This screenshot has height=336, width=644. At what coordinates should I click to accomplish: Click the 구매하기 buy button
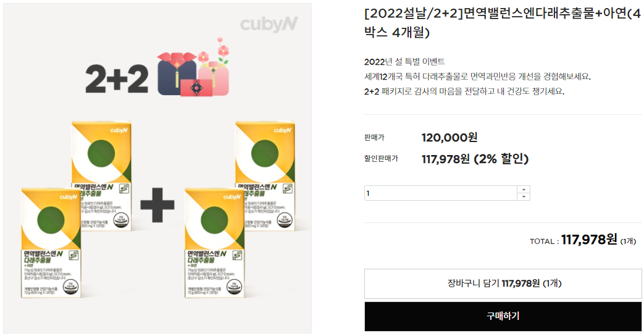point(503,316)
